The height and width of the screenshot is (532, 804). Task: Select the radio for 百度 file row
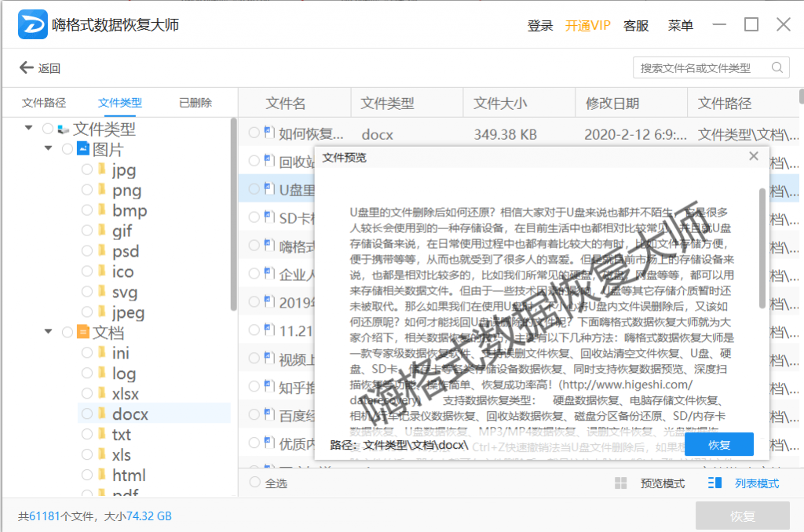(x=254, y=414)
